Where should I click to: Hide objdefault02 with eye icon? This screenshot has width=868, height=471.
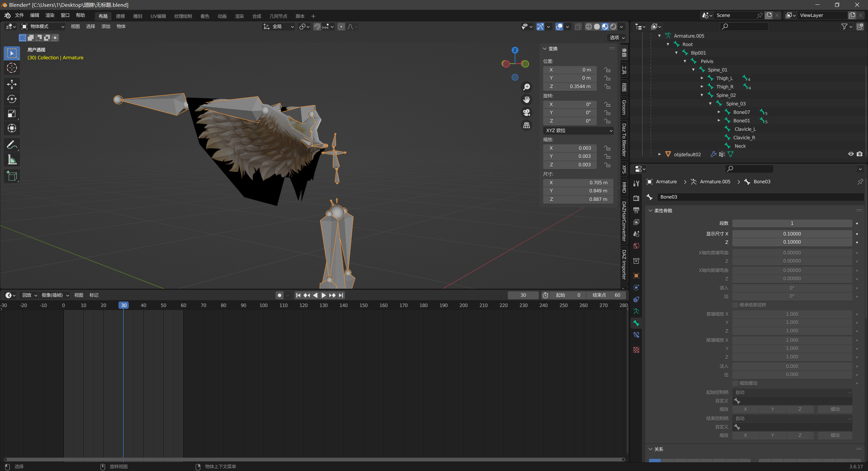click(x=851, y=154)
